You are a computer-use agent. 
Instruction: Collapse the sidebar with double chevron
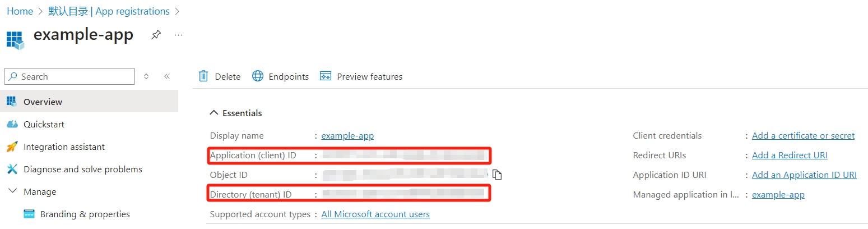click(167, 76)
